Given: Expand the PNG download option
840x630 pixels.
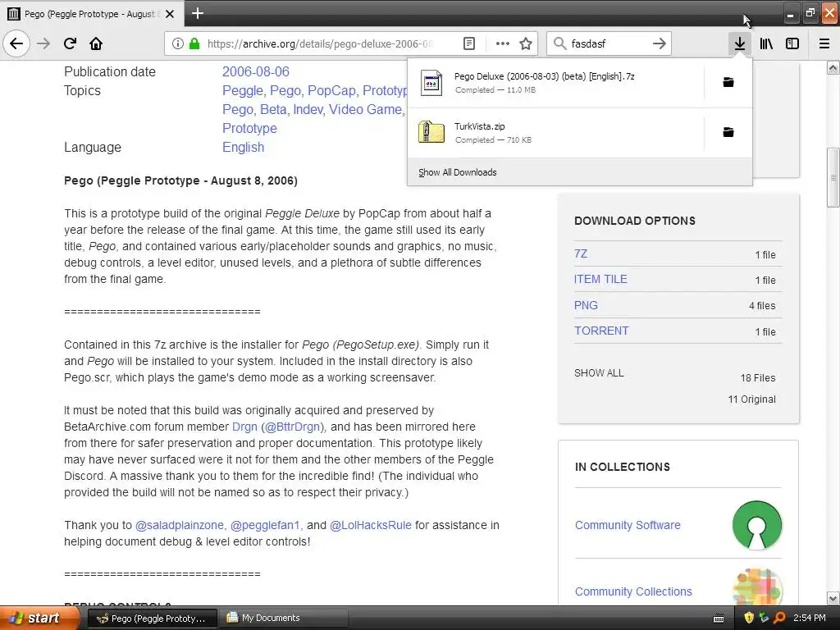Looking at the screenshot, I should (586, 305).
